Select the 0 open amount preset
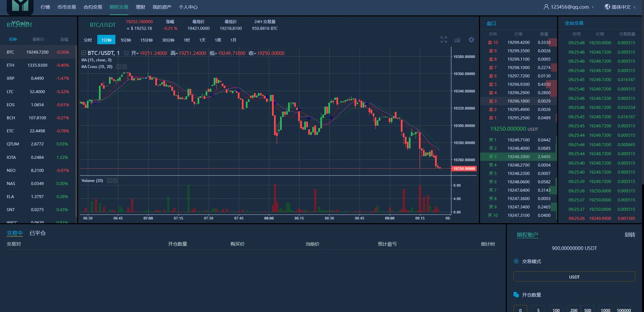The height and width of the screenshot is (312, 644). (x=520, y=310)
